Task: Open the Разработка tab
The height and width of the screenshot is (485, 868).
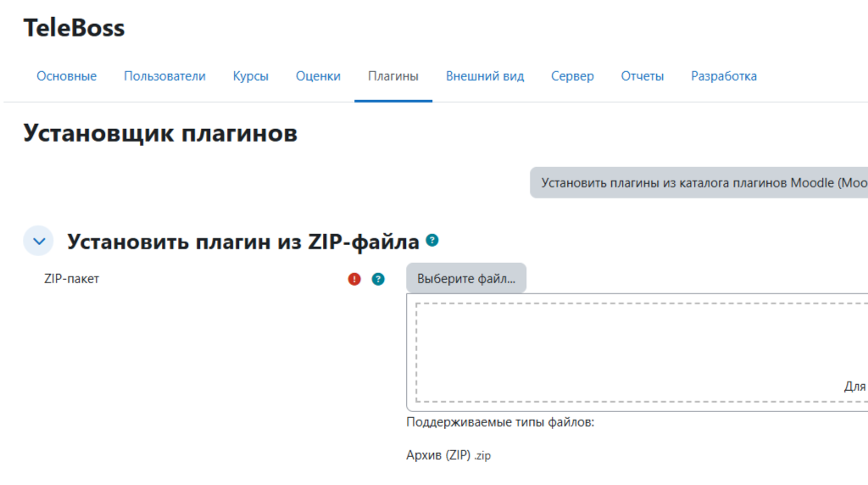Action: click(723, 76)
